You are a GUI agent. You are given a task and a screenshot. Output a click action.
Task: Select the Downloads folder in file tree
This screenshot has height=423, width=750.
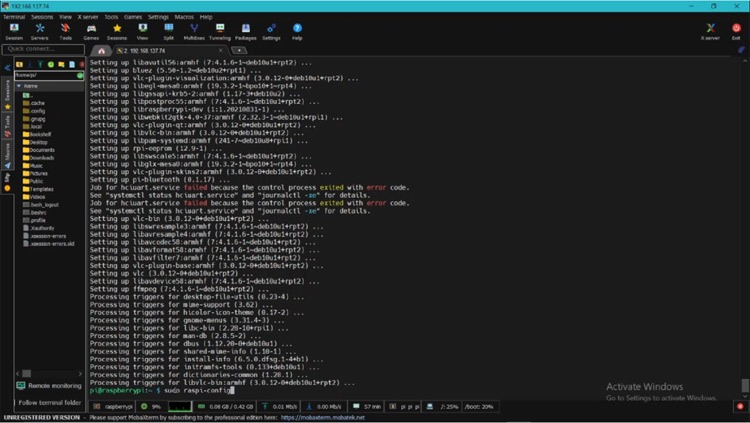pyautogui.click(x=42, y=157)
